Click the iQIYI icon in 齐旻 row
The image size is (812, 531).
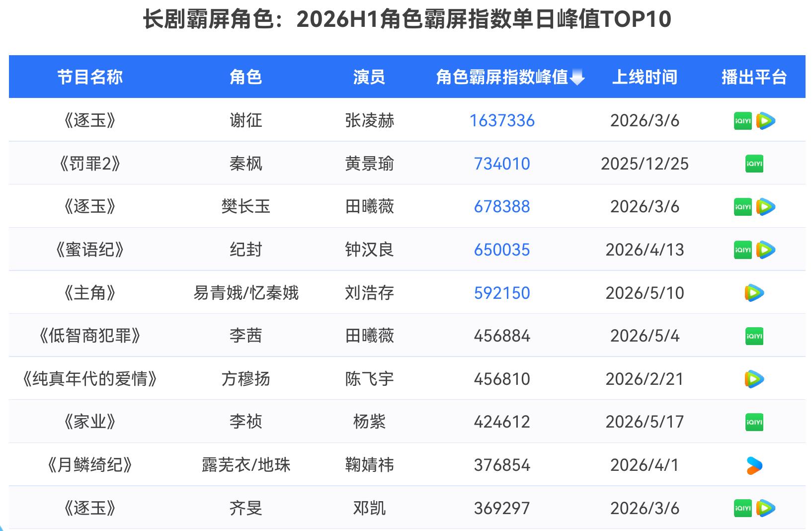click(x=743, y=508)
